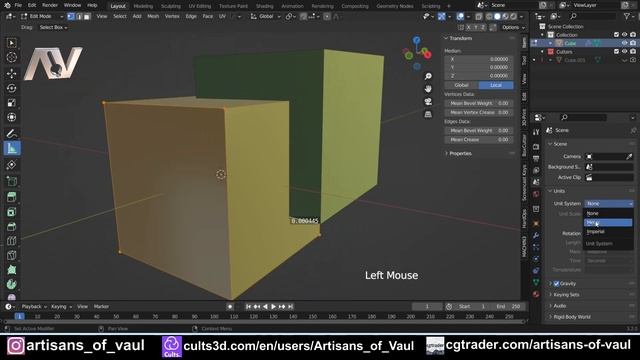Expand Rigid Body World panel

coord(572,317)
